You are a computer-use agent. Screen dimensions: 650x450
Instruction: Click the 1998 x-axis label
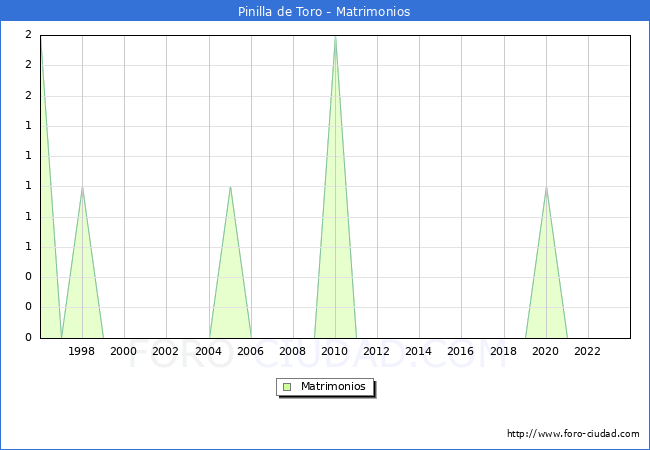pos(82,351)
